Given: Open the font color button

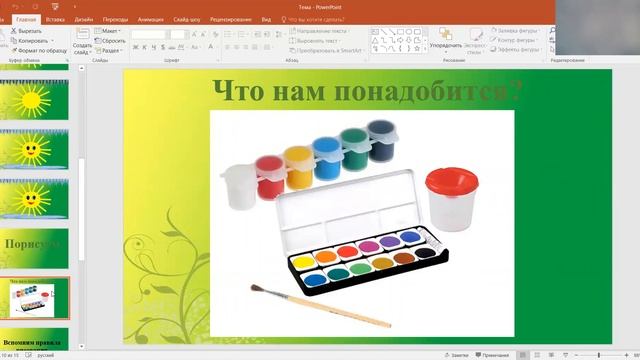Looking at the screenshot, I should (x=211, y=47).
